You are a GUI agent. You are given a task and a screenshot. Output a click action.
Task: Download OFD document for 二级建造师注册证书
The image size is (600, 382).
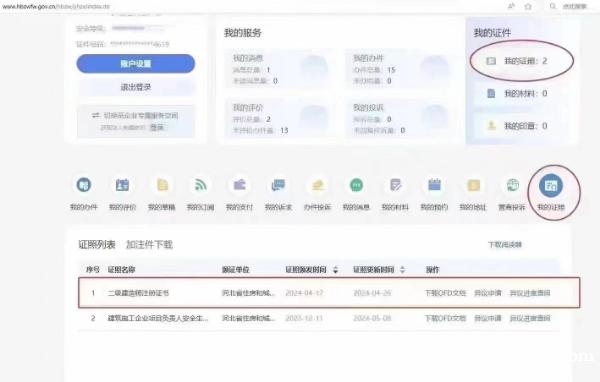coord(445,293)
